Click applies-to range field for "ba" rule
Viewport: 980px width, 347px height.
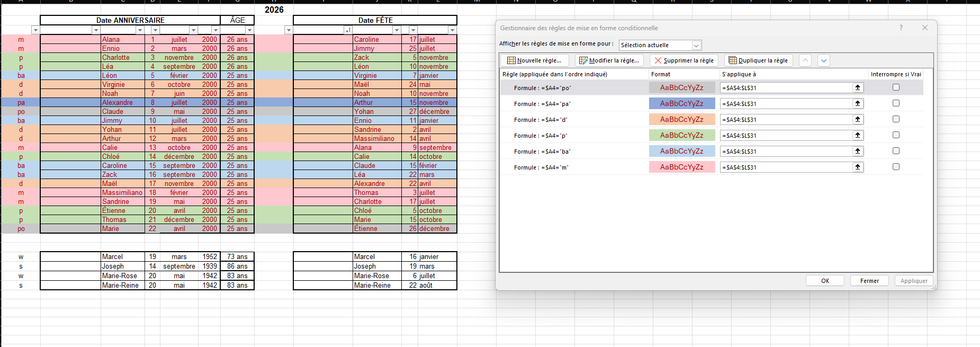click(786, 152)
